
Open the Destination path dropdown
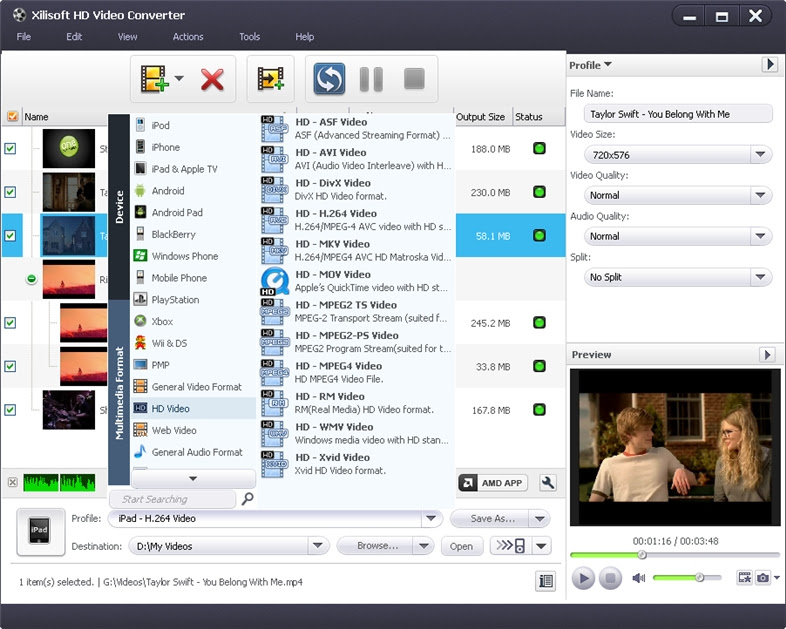click(x=318, y=546)
